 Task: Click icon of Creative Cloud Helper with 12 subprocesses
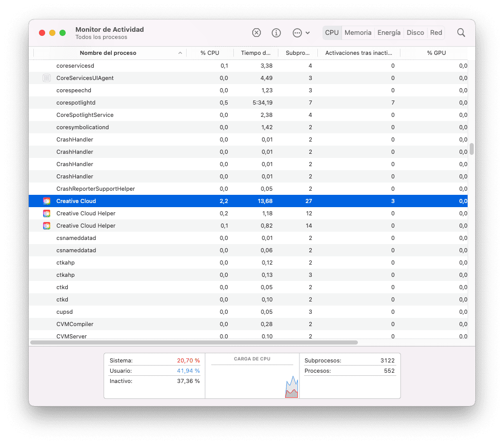pos(47,213)
